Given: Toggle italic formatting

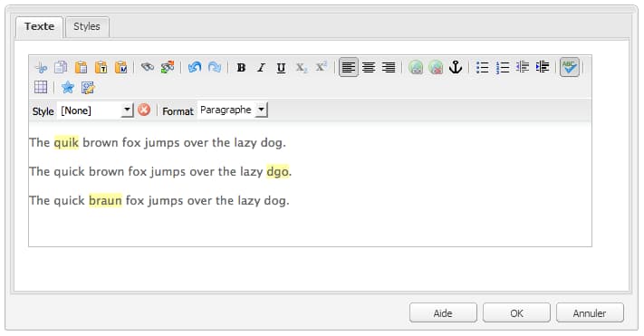Looking at the screenshot, I should [261, 68].
